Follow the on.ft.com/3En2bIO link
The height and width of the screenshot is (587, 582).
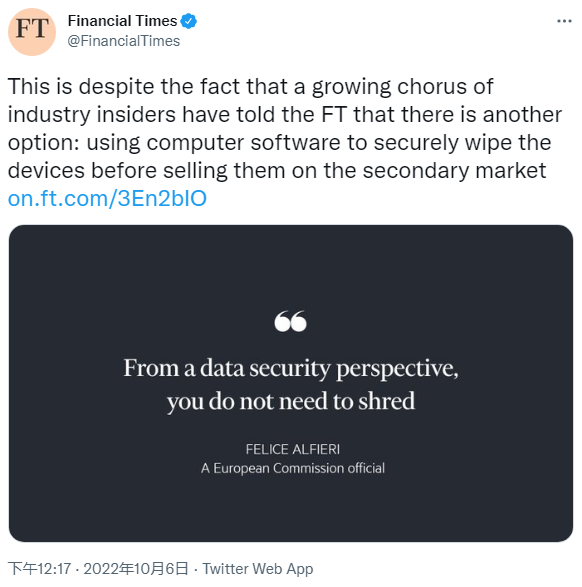pyautogui.click(x=107, y=198)
